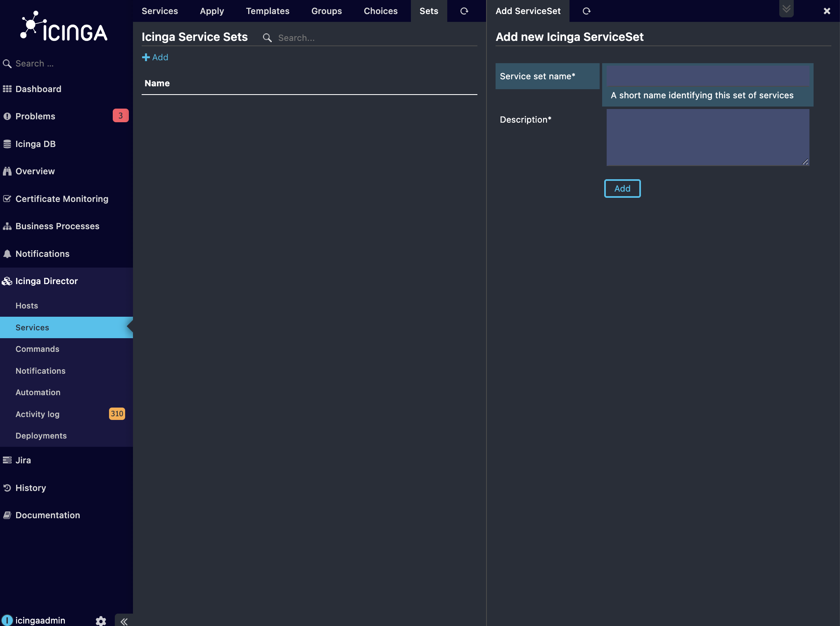Image resolution: width=840 pixels, height=626 pixels.
Task: Open the Templates tab
Action: pos(268,11)
